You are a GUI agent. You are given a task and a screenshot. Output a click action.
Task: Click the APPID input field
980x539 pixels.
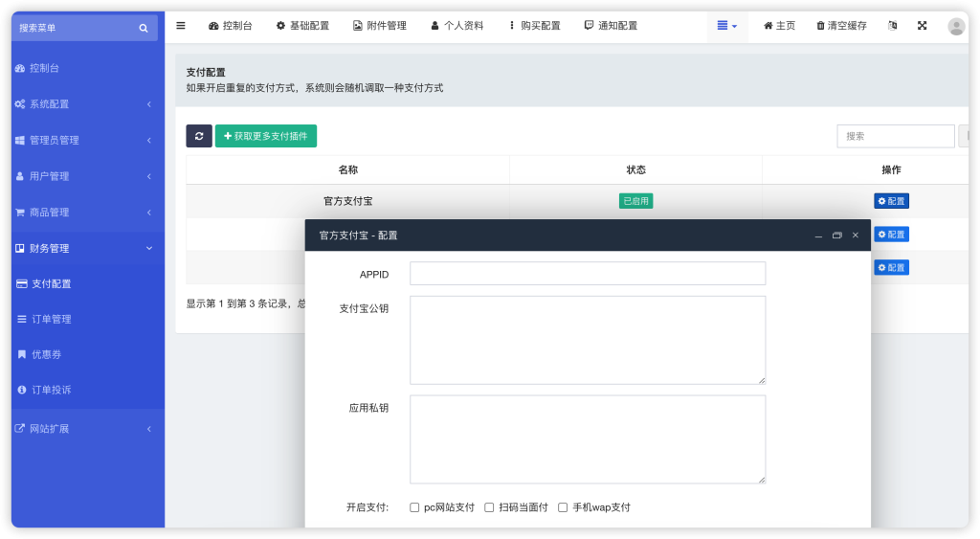click(588, 274)
